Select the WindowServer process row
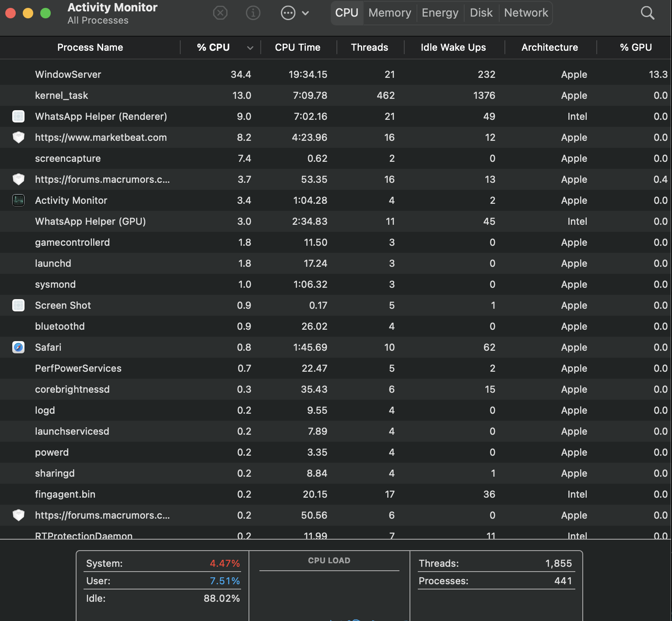This screenshot has width=672, height=621. point(336,74)
